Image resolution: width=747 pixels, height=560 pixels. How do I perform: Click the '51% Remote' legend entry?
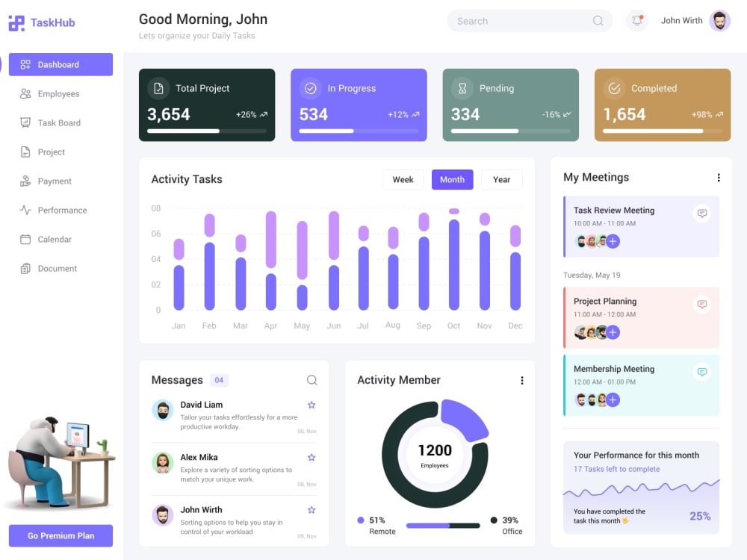coord(376,526)
